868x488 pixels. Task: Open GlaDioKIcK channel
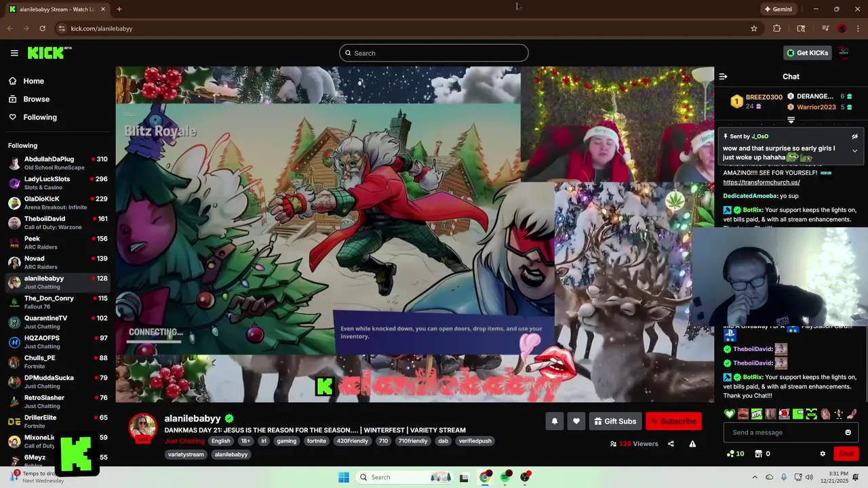click(x=58, y=203)
